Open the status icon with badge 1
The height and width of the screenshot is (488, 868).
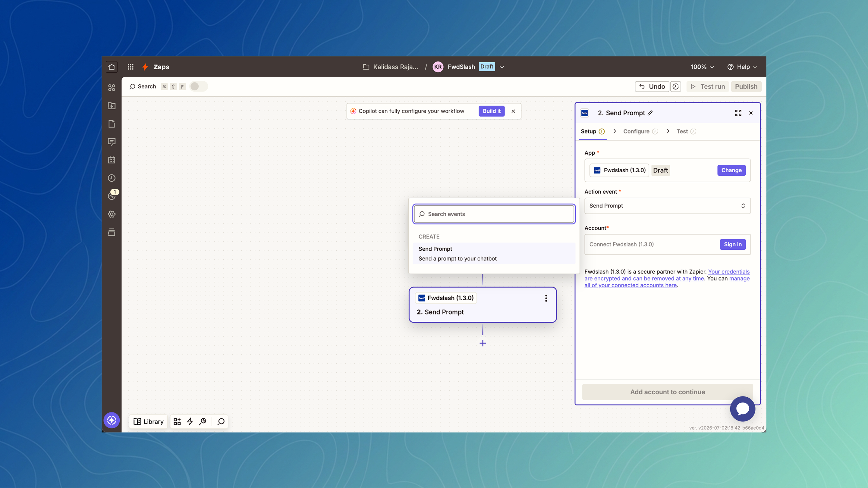(112, 195)
